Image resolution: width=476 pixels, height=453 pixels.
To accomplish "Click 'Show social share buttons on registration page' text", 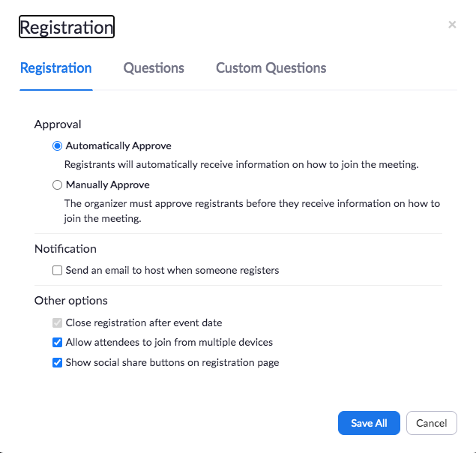I will (172, 362).
